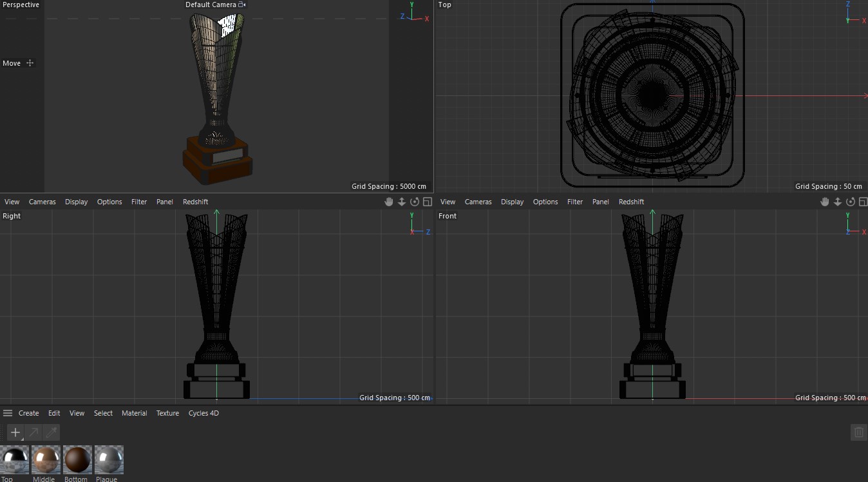Viewport: 868px width, 482px height.
Task: Open the Panel menu above the Front view
Action: (x=601, y=202)
